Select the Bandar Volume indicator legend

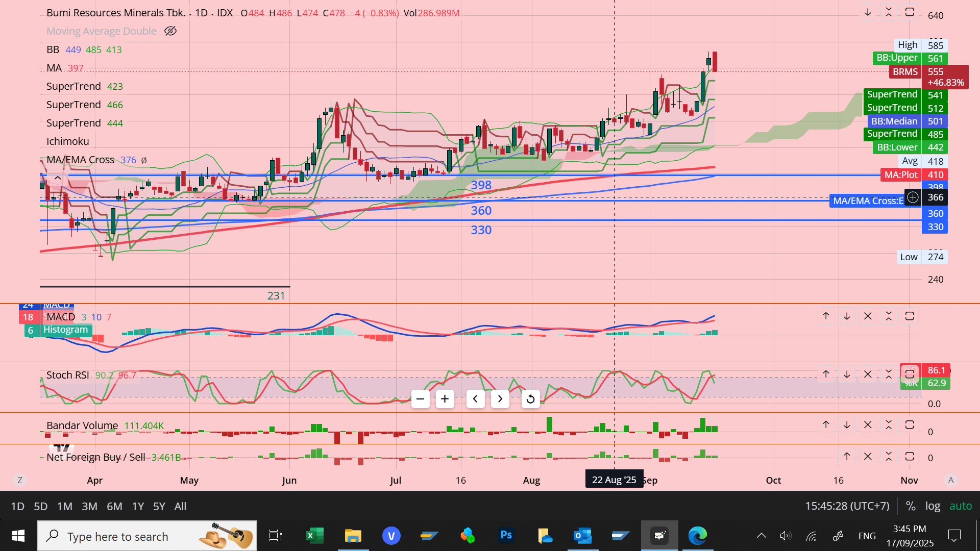click(82, 425)
